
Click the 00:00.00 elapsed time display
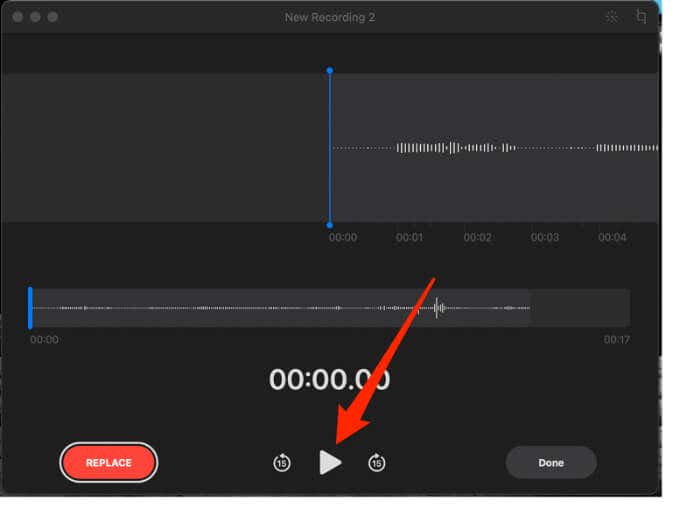coord(329,379)
